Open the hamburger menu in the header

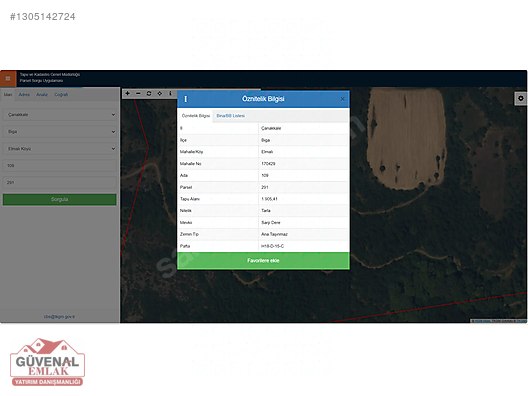8,78
